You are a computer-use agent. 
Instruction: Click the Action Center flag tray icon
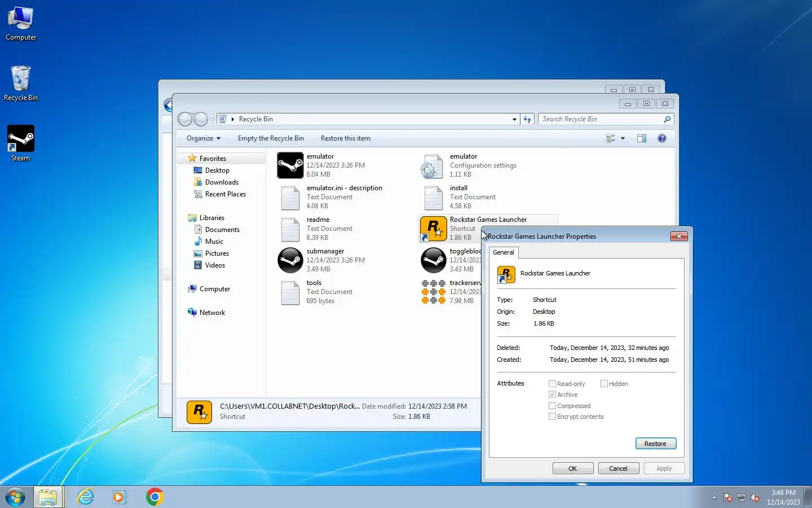coord(728,497)
